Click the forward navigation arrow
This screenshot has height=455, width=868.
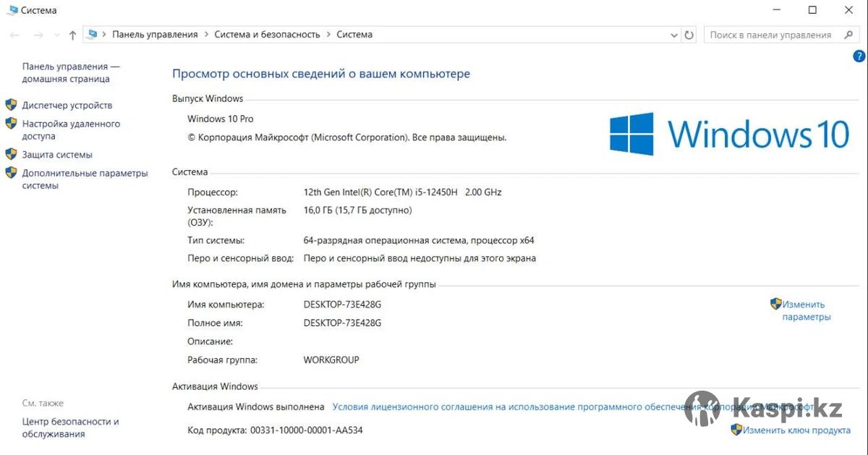pos(38,35)
